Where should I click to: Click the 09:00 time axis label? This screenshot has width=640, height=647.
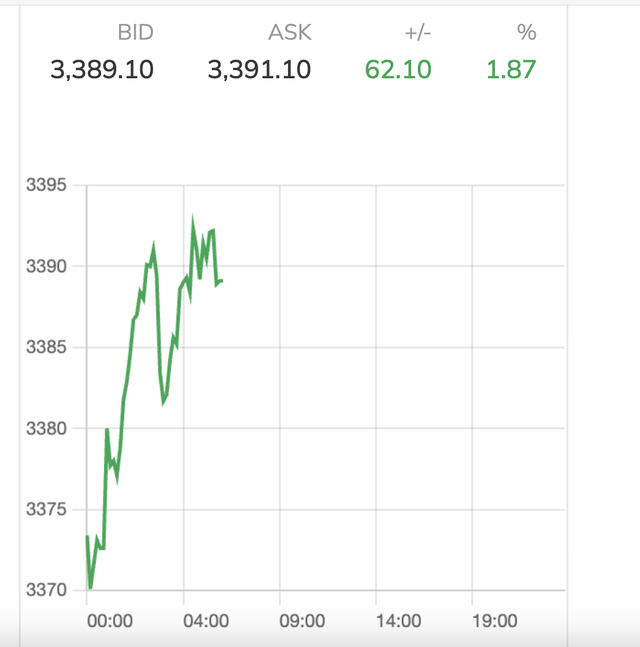point(302,621)
